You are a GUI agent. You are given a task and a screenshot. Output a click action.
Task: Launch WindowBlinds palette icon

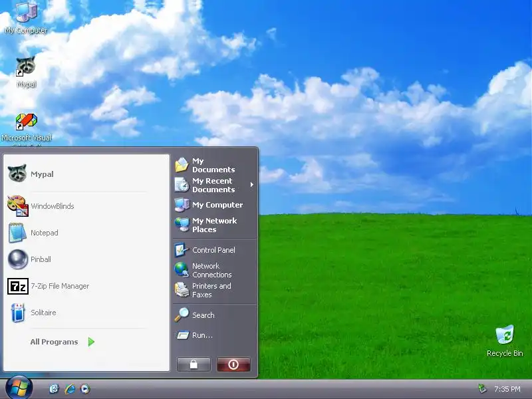(x=18, y=206)
